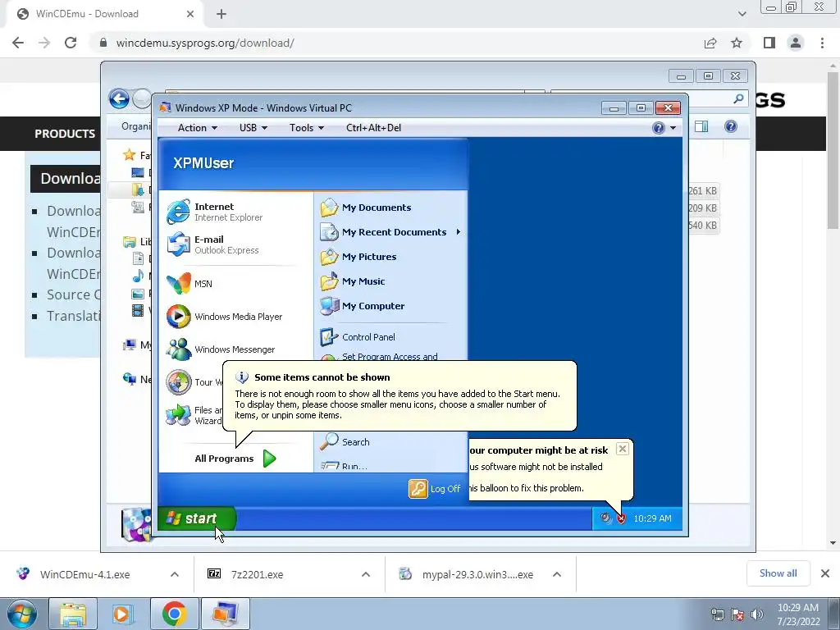Click Virtual PC help question icon
The width and height of the screenshot is (840, 630).
coord(659,128)
